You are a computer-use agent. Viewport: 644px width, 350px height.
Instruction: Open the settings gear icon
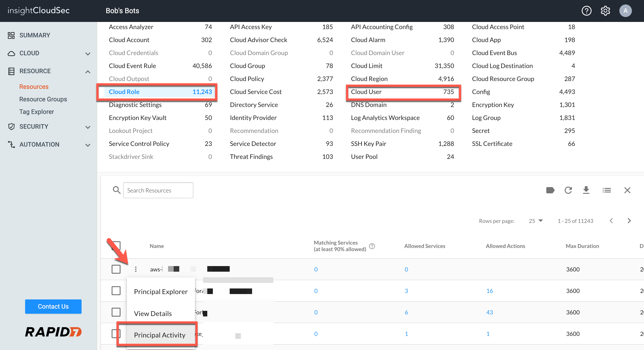tap(605, 11)
